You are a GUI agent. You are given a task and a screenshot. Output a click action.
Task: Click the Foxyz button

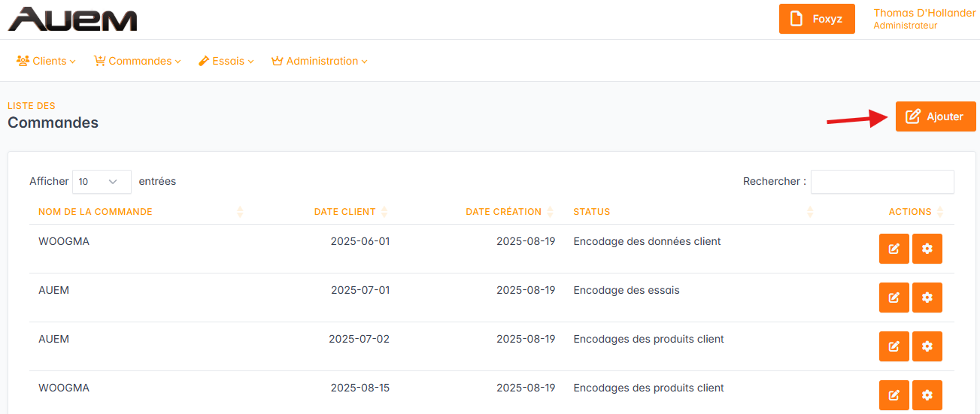(817, 19)
